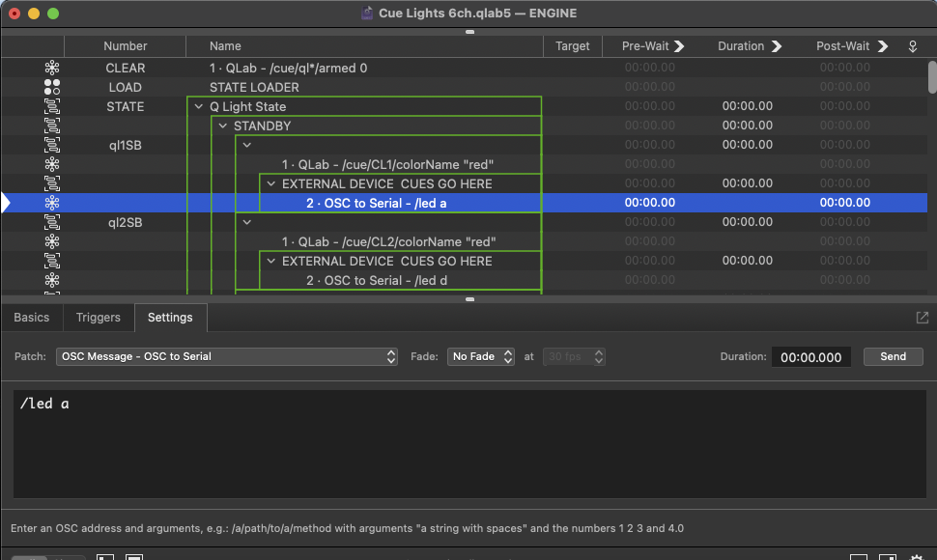Open the Triggers tab
The image size is (937, 560).
pos(99,317)
